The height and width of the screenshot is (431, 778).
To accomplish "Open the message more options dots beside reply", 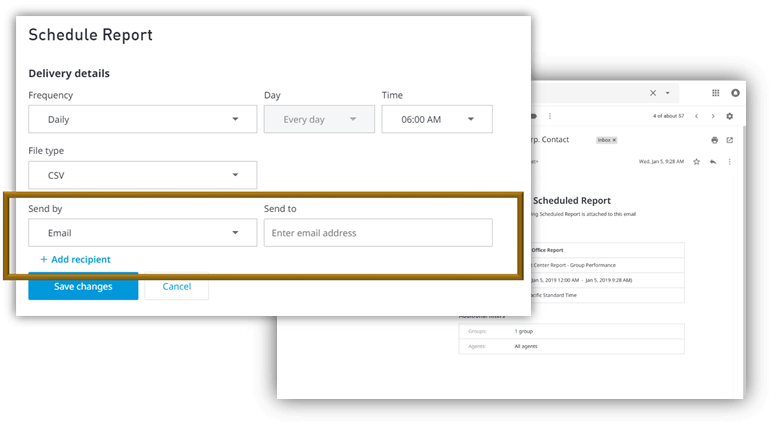I will click(x=729, y=162).
